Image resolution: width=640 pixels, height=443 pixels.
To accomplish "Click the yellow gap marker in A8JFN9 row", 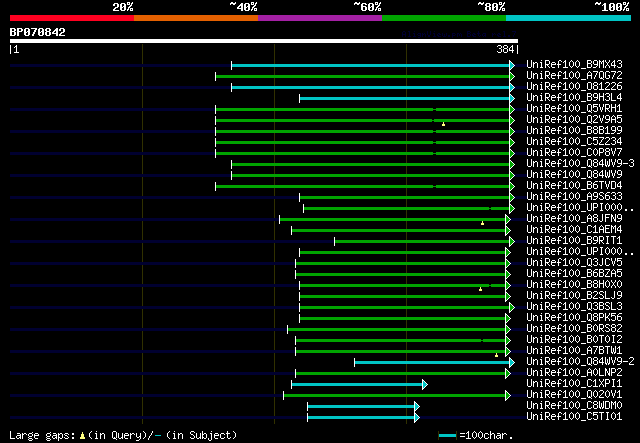I will coord(482,223).
